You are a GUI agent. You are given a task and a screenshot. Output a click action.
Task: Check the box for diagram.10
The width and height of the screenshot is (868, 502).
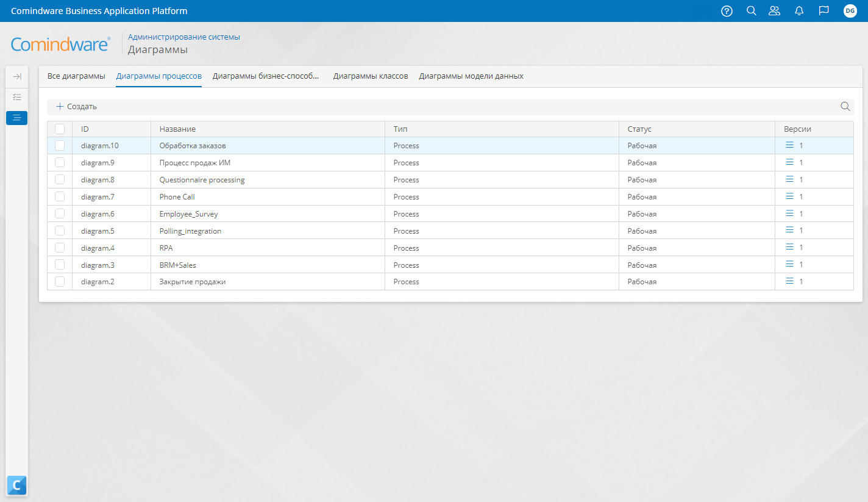pos(60,145)
